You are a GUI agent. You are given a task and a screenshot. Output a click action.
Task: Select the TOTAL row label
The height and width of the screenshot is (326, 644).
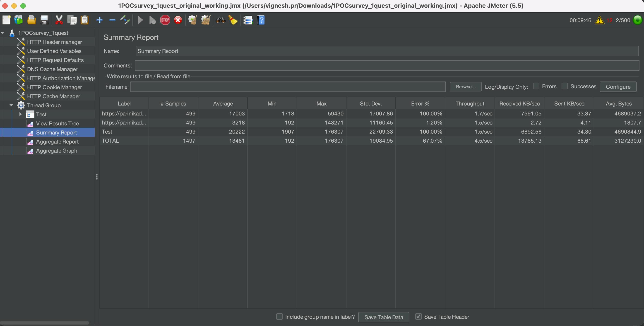pos(110,141)
